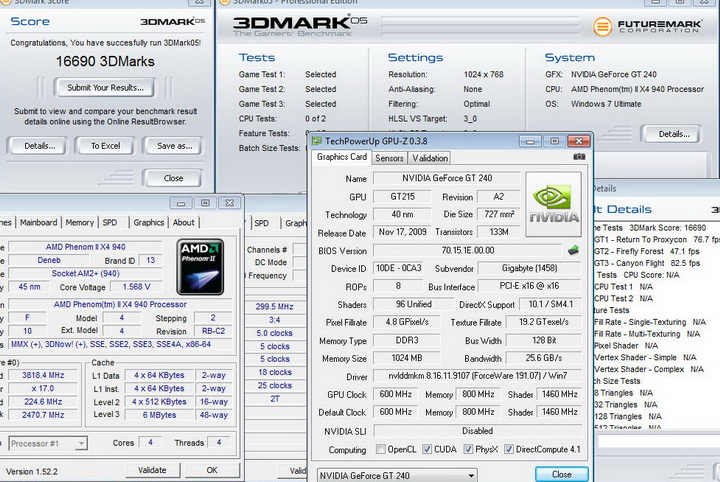Toggle the PhysX checkbox in GPU-Z
This screenshot has width=720, height=482.
click(468, 449)
